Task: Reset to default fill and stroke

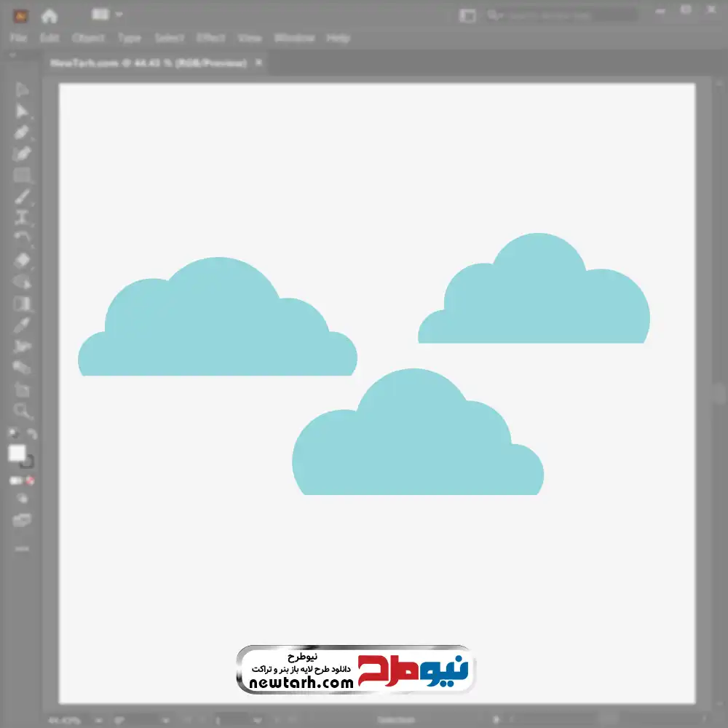Action: (x=13, y=434)
